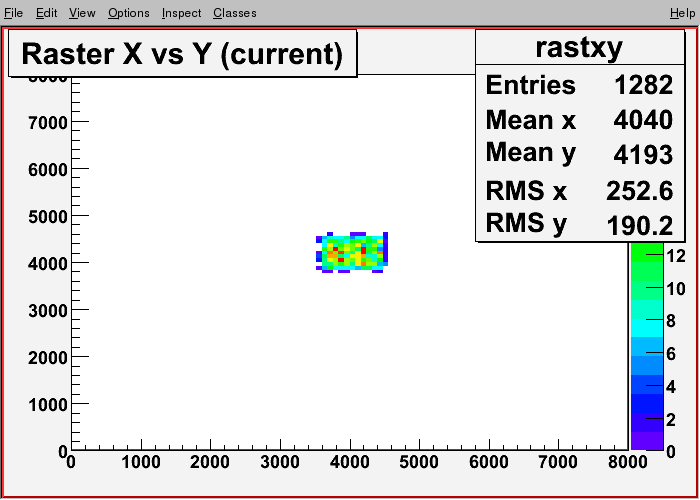Open the File menu

tap(13, 13)
